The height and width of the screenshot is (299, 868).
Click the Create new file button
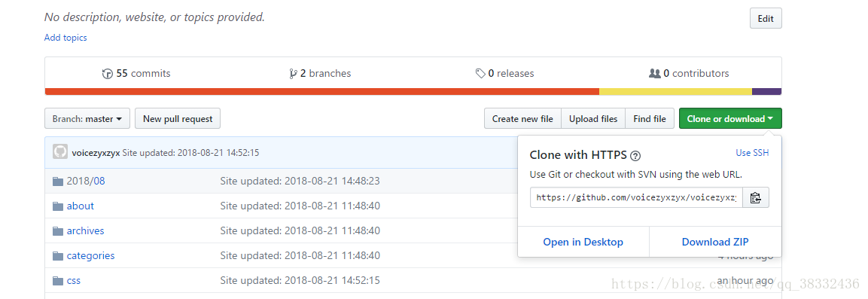click(x=522, y=118)
